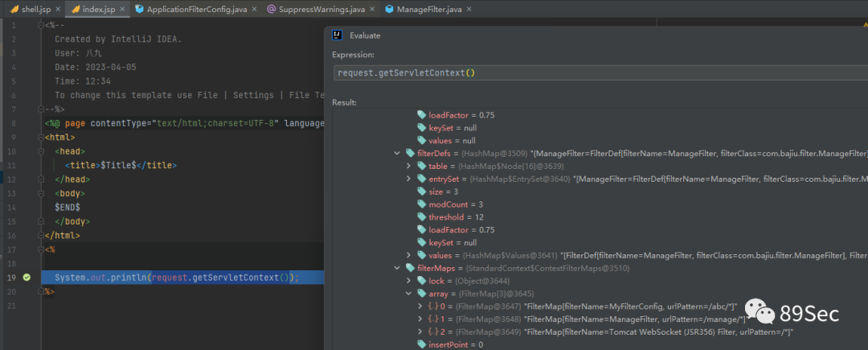Click the 'Date: 2023-04-05' comment line
Viewport: 868px width, 350px height.
click(95, 67)
